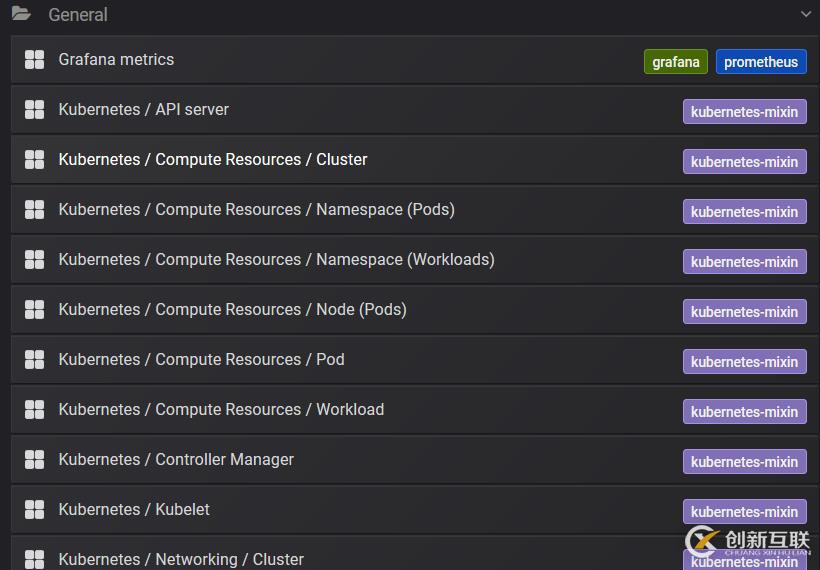Click the grid icon beside Kubernetes / Kubelet
The height and width of the screenshot is (570, 820).
click(34, 510)
